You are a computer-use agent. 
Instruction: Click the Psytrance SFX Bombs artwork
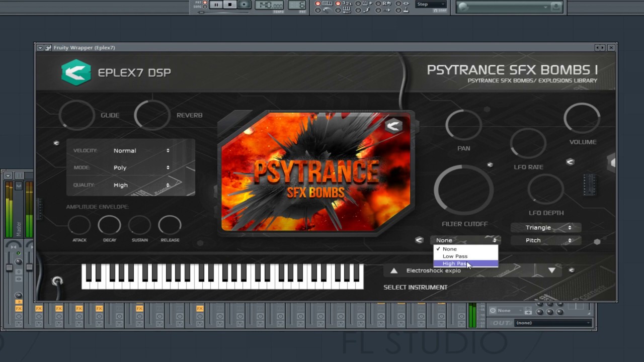click(x=316, y=172)
